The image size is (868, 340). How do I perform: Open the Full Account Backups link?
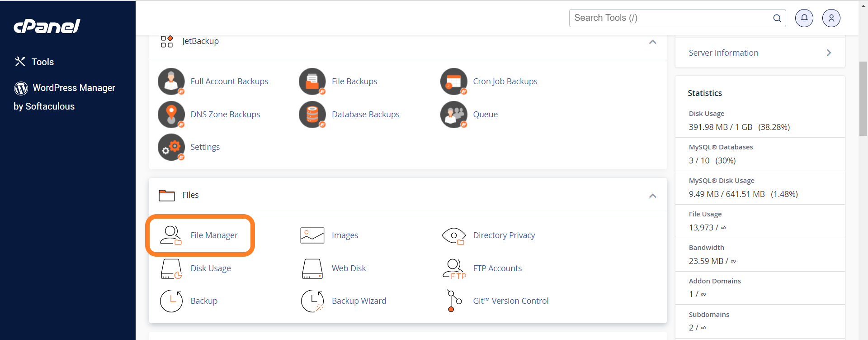click(229, 81)
